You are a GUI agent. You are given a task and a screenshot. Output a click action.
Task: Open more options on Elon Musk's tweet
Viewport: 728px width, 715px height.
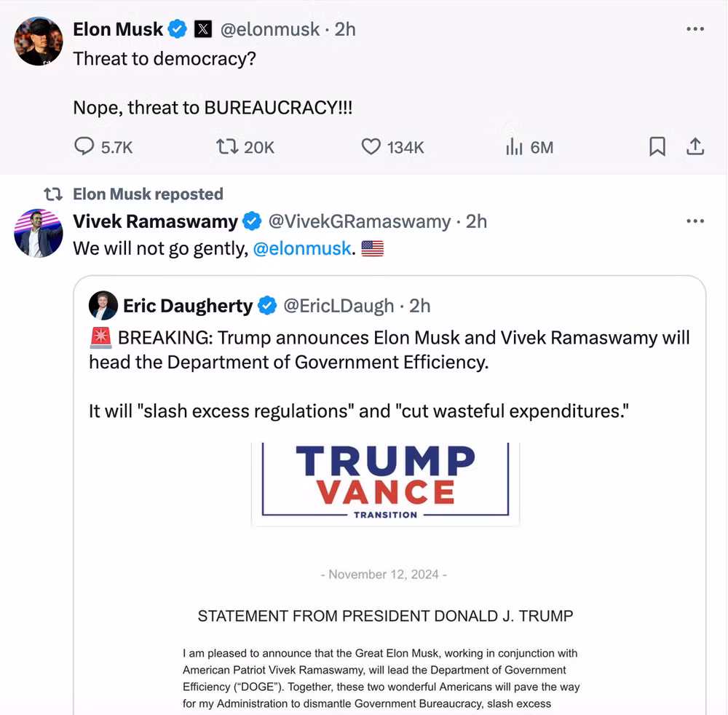point(695,29)
